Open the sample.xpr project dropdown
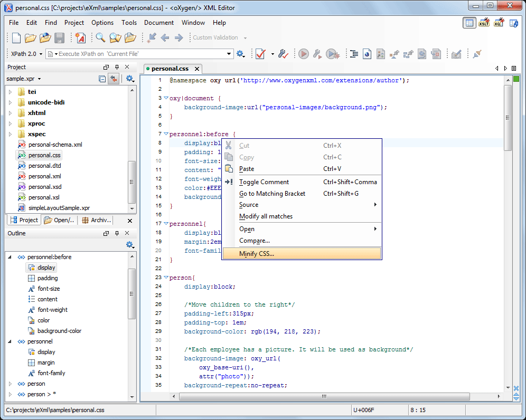The image size is (526, 420). pos(39,79)
